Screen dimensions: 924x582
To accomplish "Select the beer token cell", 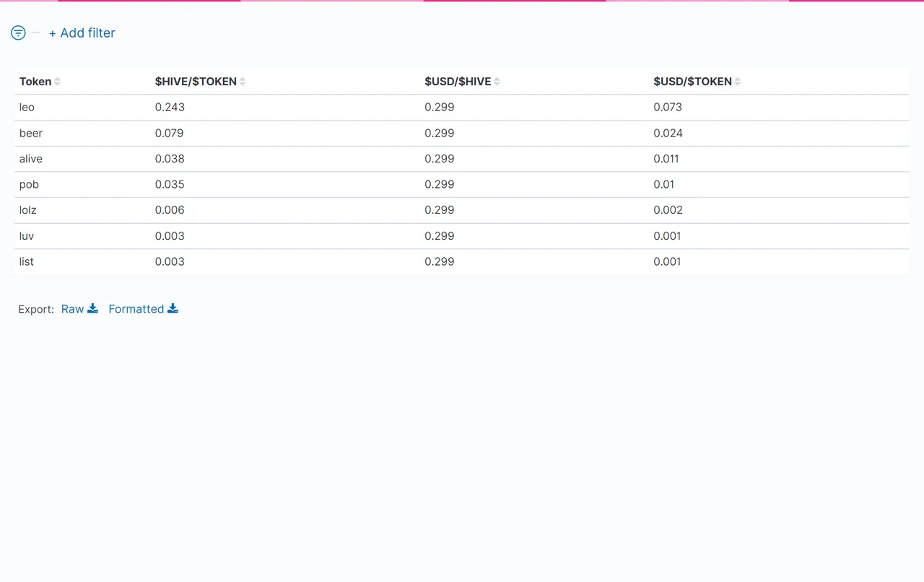I will coord(31,134).
